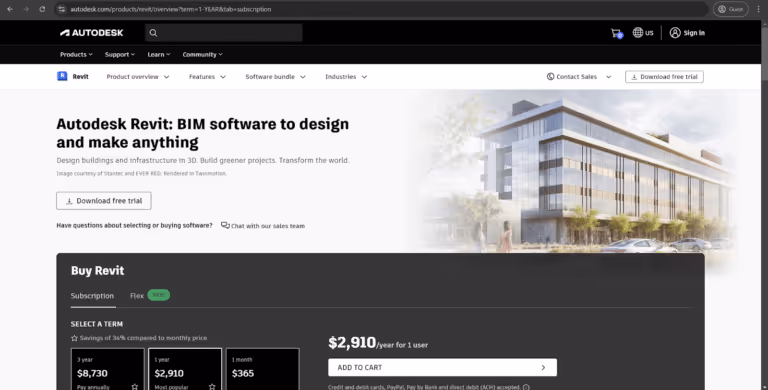Viewport: 768px width, 390px height.
Task: Open the Guest profile button
Action: pyautogui.click(x=731, y=9)
